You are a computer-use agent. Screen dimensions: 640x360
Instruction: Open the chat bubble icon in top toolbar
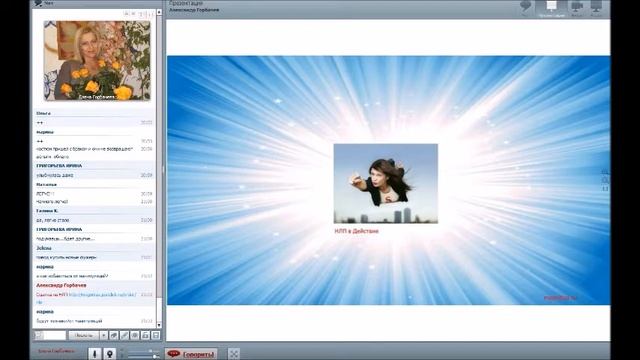pos(526,7)
